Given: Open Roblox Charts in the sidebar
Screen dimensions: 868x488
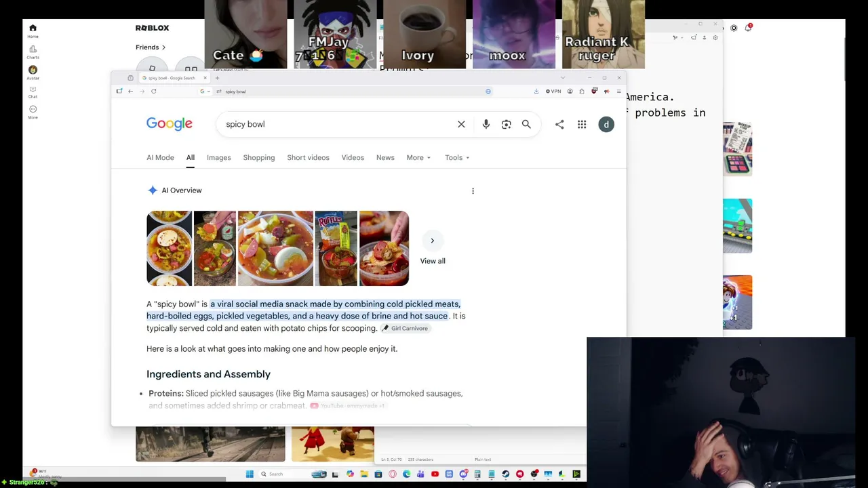Looking at the screenshot, I should (x=33, y=52).
